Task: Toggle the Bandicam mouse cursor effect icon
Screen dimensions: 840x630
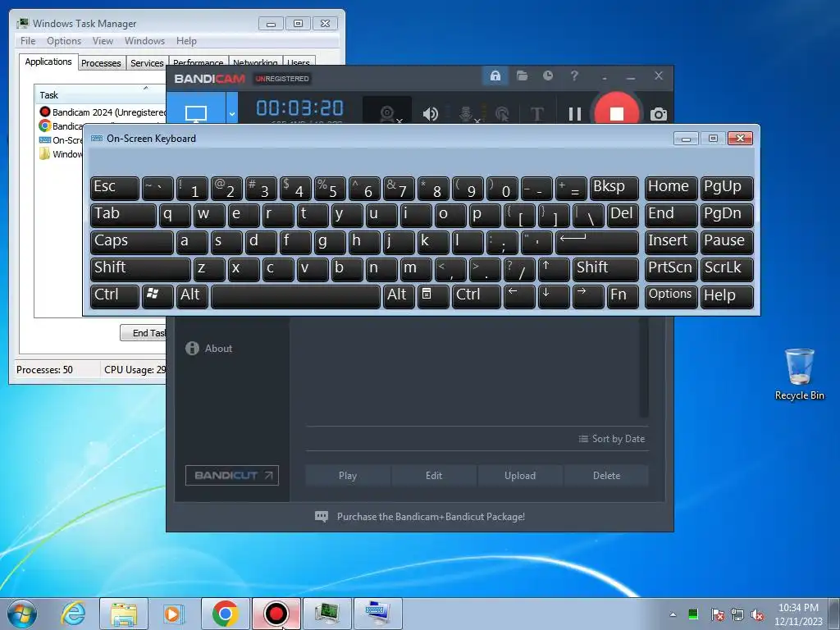Action: (502, 113)
